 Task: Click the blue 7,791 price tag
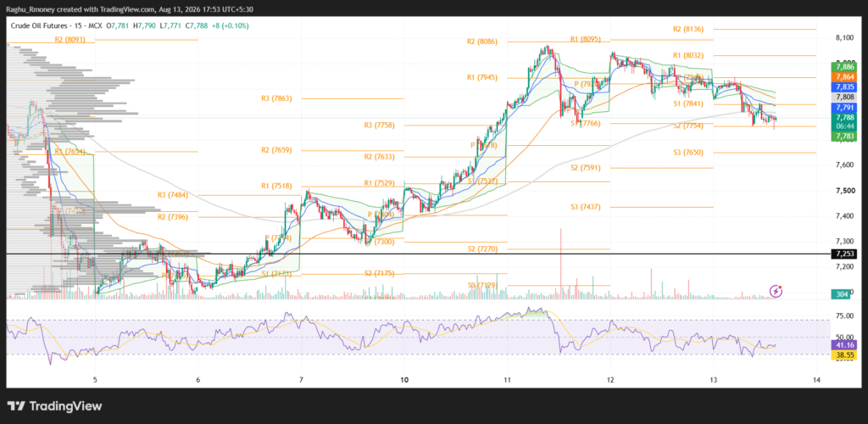845,108
